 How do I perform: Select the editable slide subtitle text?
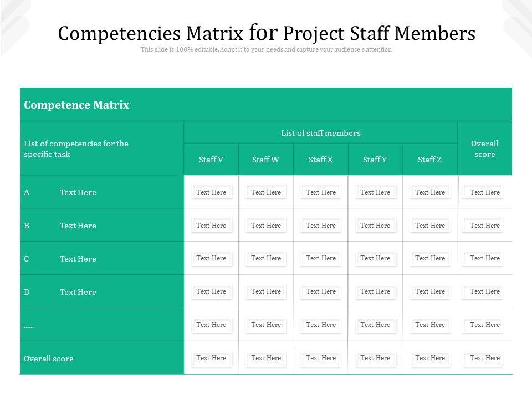pos(266,49)
